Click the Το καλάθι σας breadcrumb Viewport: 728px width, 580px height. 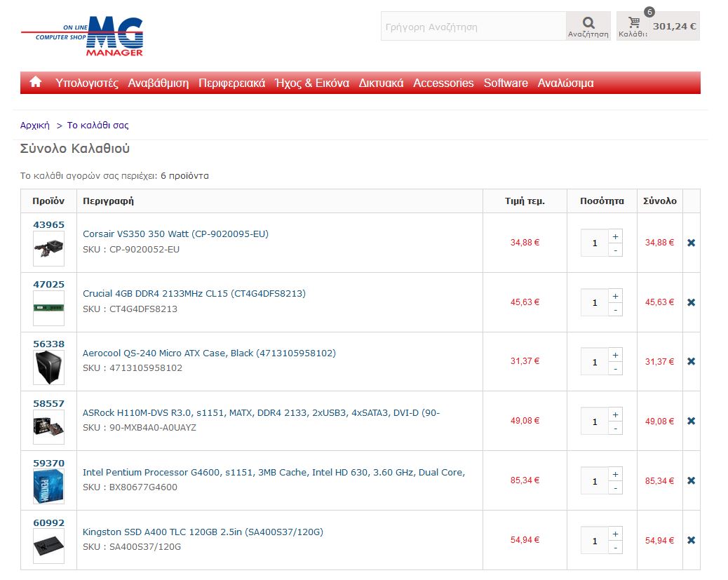(98, 126)
